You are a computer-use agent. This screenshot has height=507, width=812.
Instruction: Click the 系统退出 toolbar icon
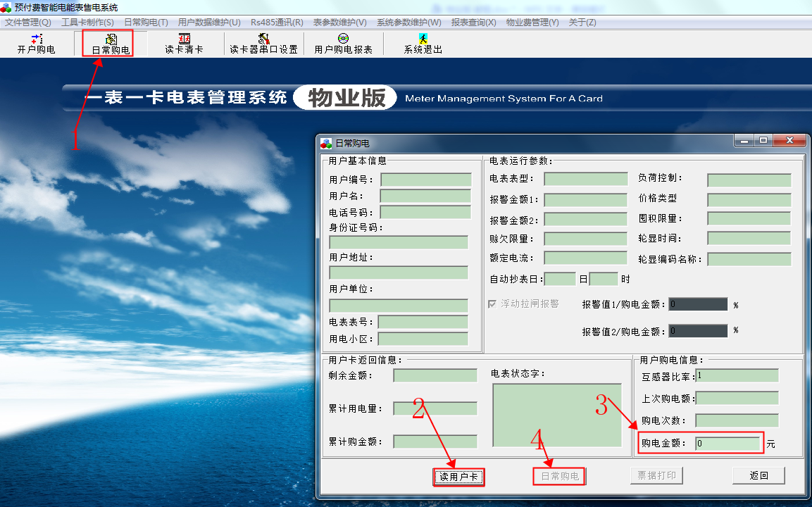click(x=423, y=44)
